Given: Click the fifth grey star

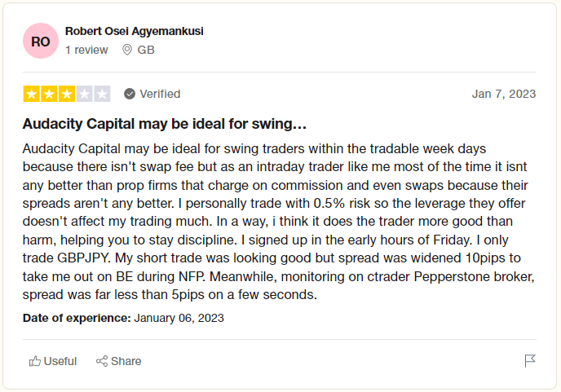Looking at the screenshot, I should pyautogui.click(x=102, y=94).
